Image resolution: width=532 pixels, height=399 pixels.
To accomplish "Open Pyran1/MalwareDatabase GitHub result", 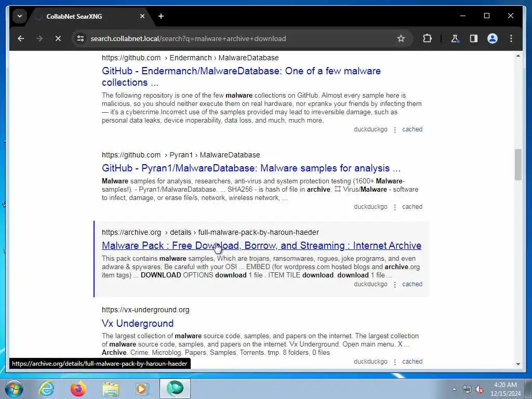I will coord(251,168).
